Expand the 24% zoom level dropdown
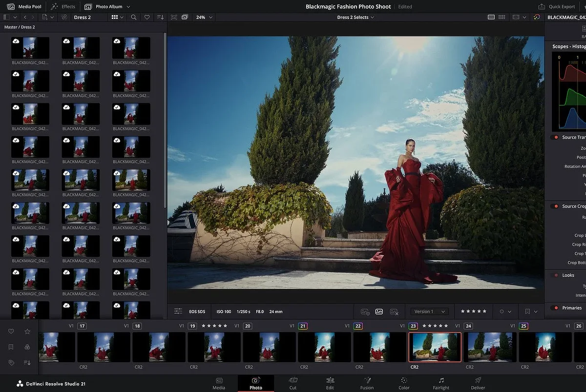The height and width of the screenshot is (392, 586). click(204, 17)
